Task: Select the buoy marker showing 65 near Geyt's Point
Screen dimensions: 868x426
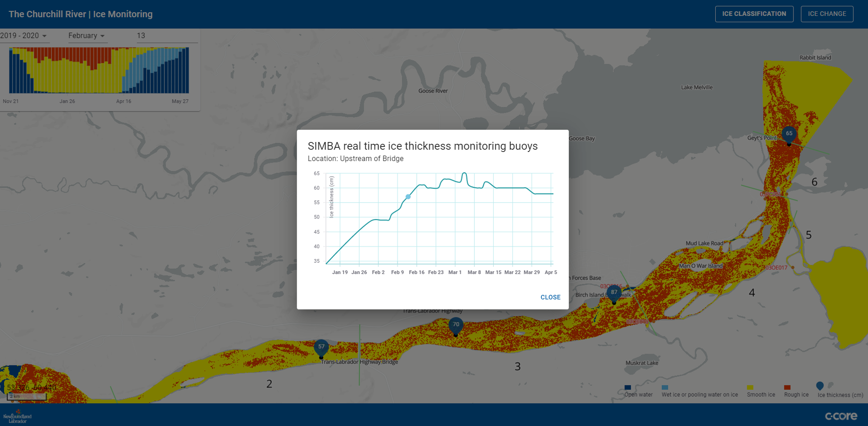Action: [788, 134]
